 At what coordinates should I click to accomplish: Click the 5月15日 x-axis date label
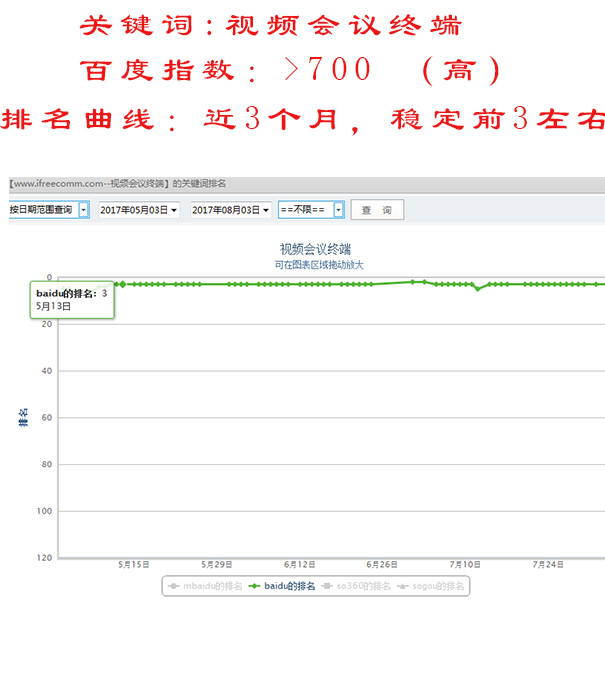click(133, 565)
